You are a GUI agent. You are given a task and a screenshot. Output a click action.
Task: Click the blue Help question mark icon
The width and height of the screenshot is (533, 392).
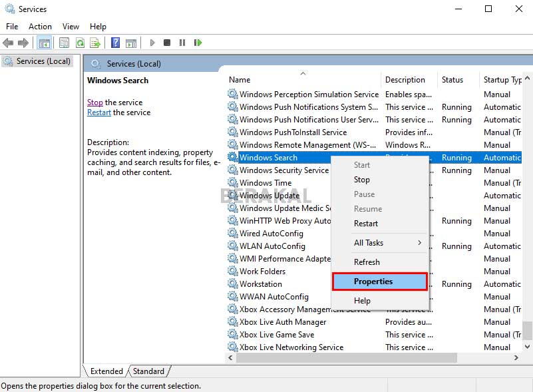coord(115,43)
